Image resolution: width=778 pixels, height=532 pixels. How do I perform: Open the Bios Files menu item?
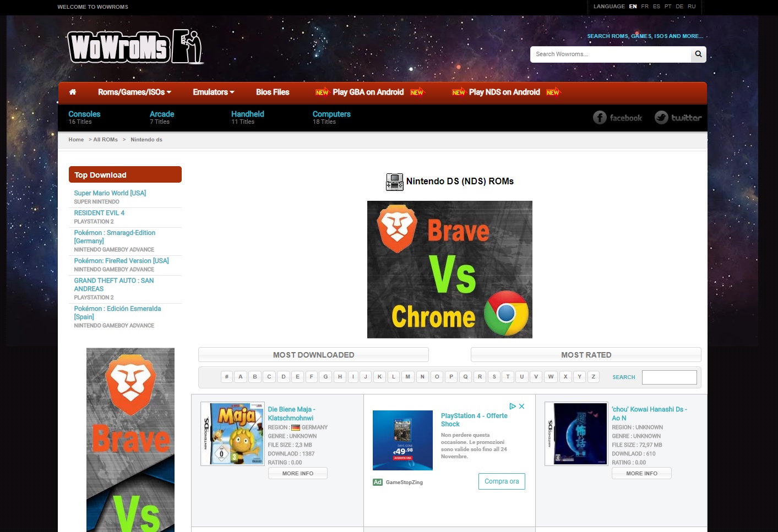click(x=273, y=92)
